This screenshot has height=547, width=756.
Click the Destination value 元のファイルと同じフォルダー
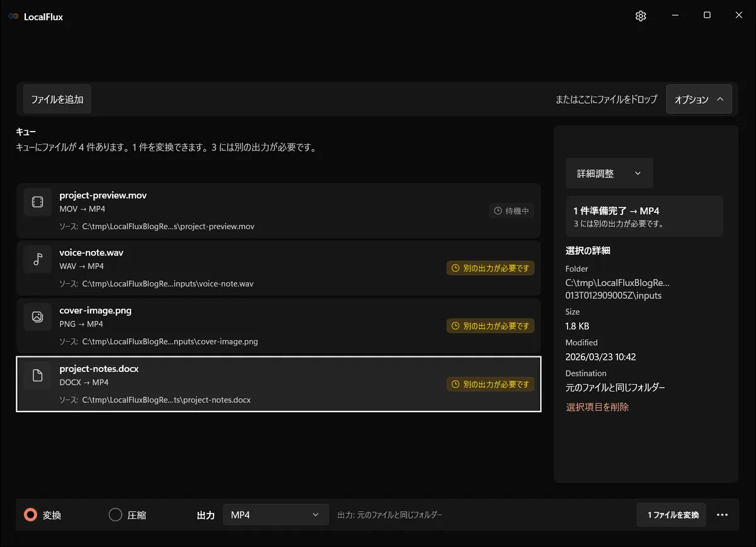[616, 388]
